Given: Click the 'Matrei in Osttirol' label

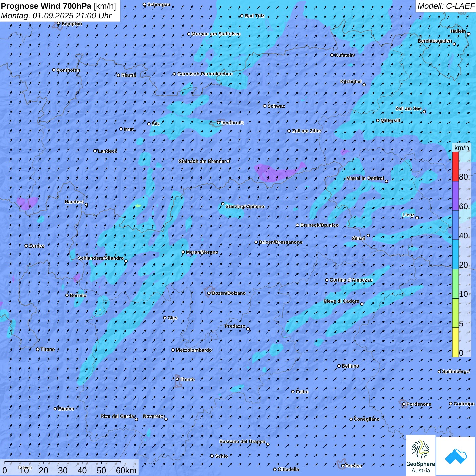Looking at the screenshot, I should (x=365, y=178).
